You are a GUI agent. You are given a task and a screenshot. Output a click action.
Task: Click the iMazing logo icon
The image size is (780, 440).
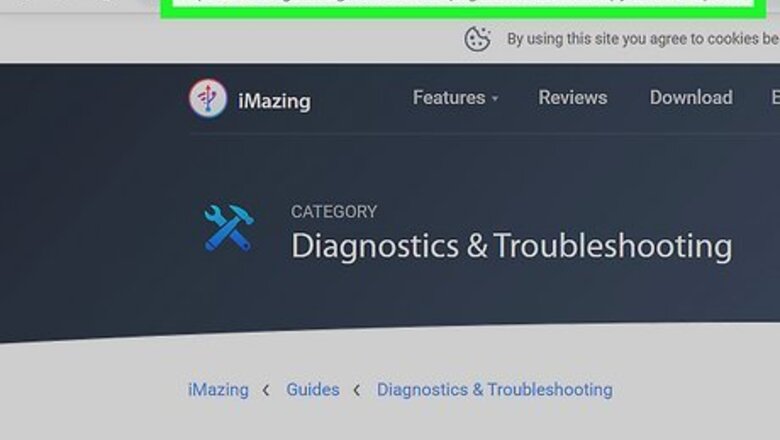point(208,98)
